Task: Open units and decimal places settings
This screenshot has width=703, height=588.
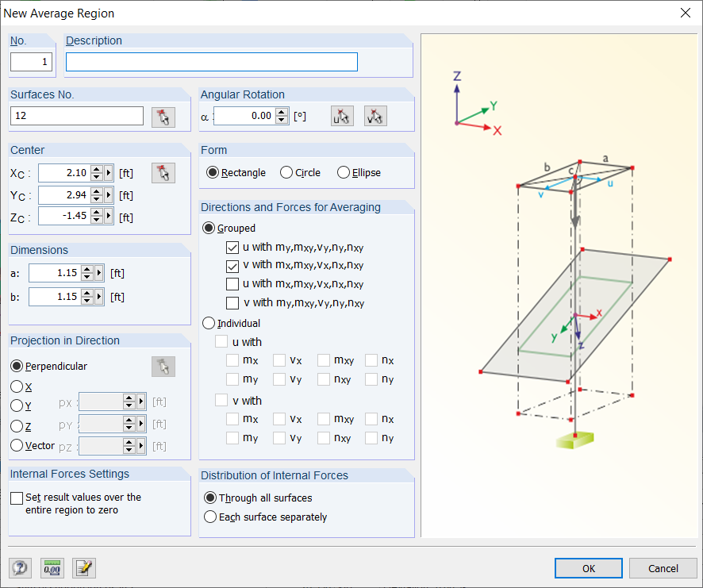Action: point(52,567)
